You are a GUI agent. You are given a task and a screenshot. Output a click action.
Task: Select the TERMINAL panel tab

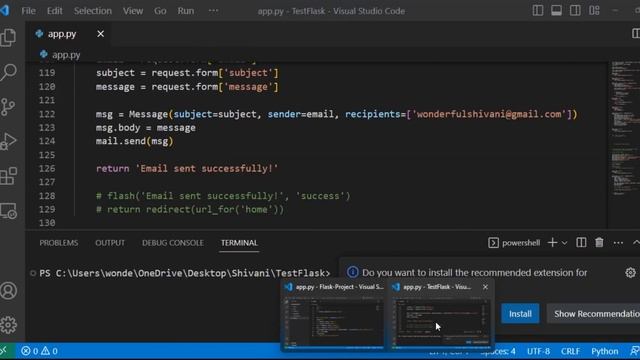pyautogui.click(x=239, y=243)
